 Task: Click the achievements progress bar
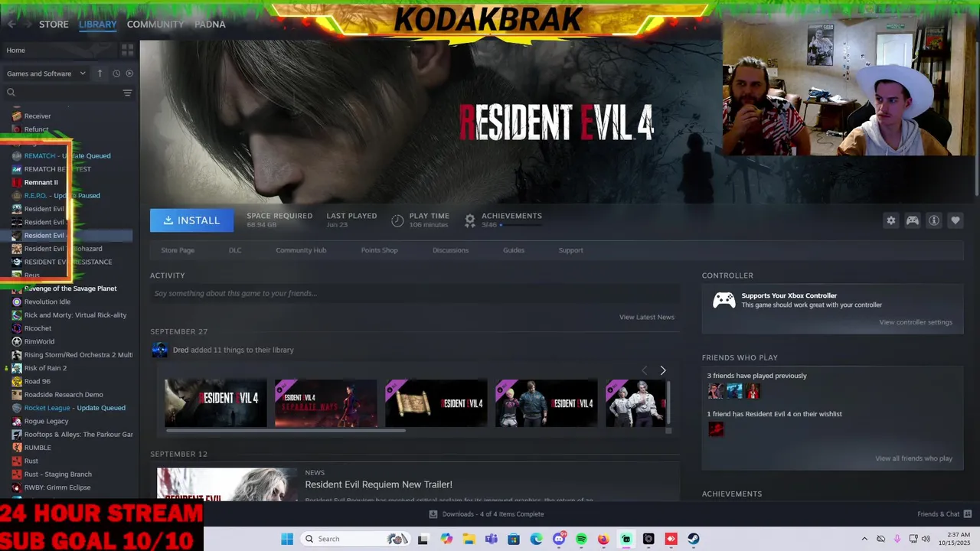521,225
